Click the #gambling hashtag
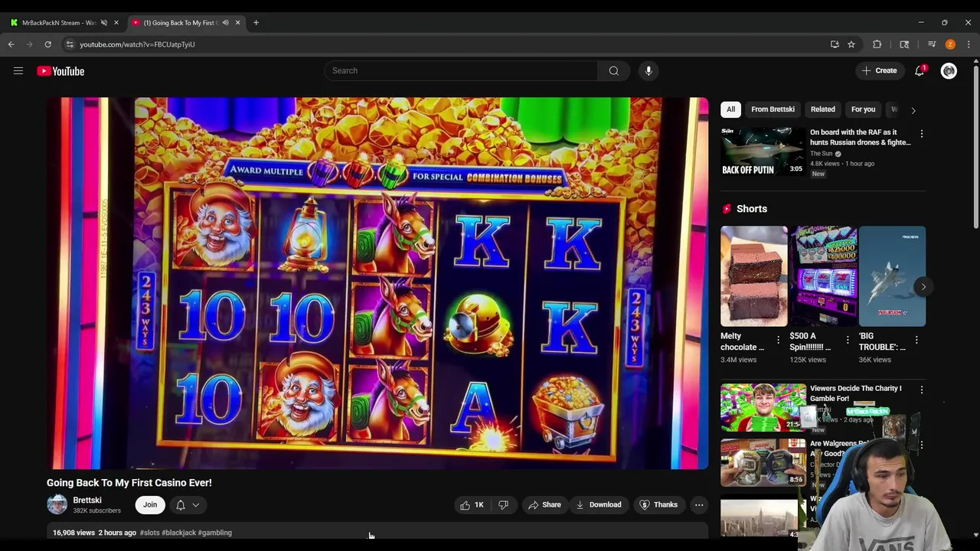980x551 pixels. [215, 533]
